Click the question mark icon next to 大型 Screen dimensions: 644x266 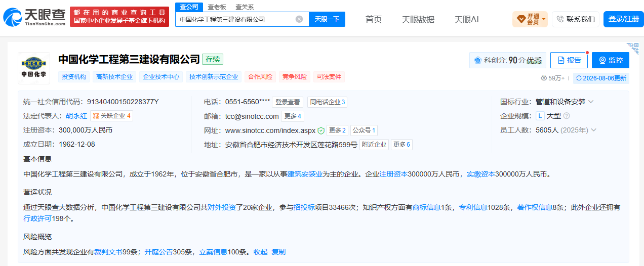(x=567, y=116)
